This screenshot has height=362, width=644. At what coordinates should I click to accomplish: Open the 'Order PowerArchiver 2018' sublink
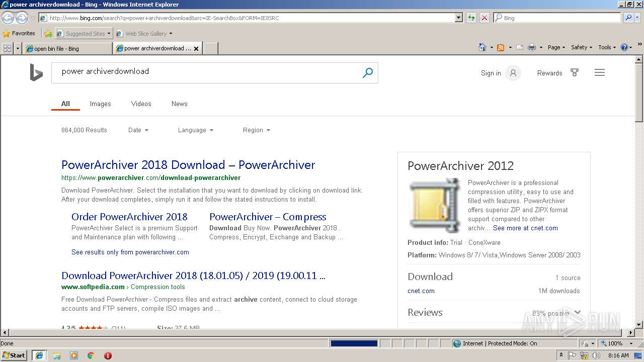(x=129, y=217)
